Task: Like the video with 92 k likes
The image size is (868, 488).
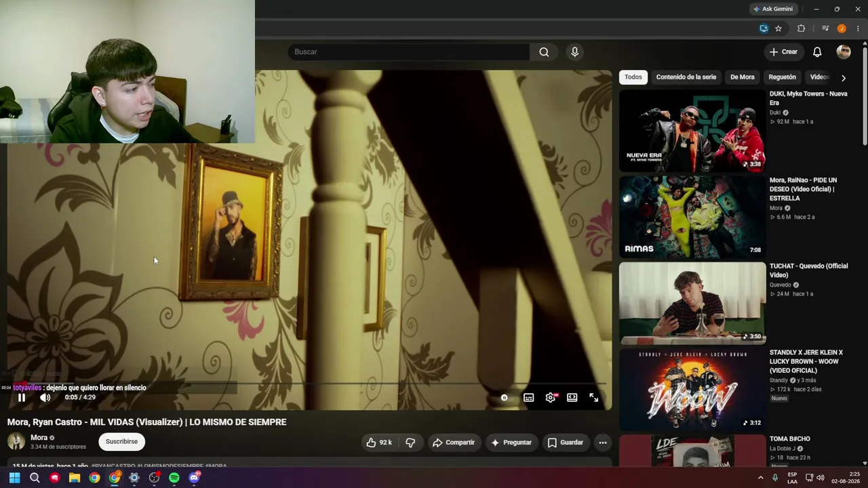Action: tap(379, 443)
